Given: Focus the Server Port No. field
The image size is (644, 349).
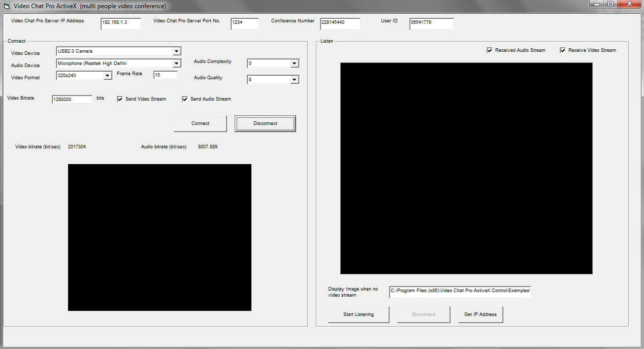Looking at the screenshot, I should coord(245,24).
